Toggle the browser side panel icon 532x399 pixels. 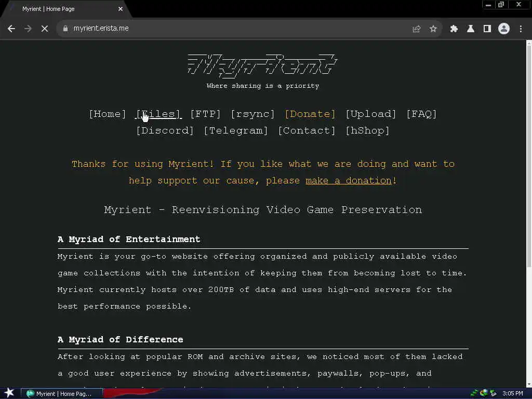(487, 29)
